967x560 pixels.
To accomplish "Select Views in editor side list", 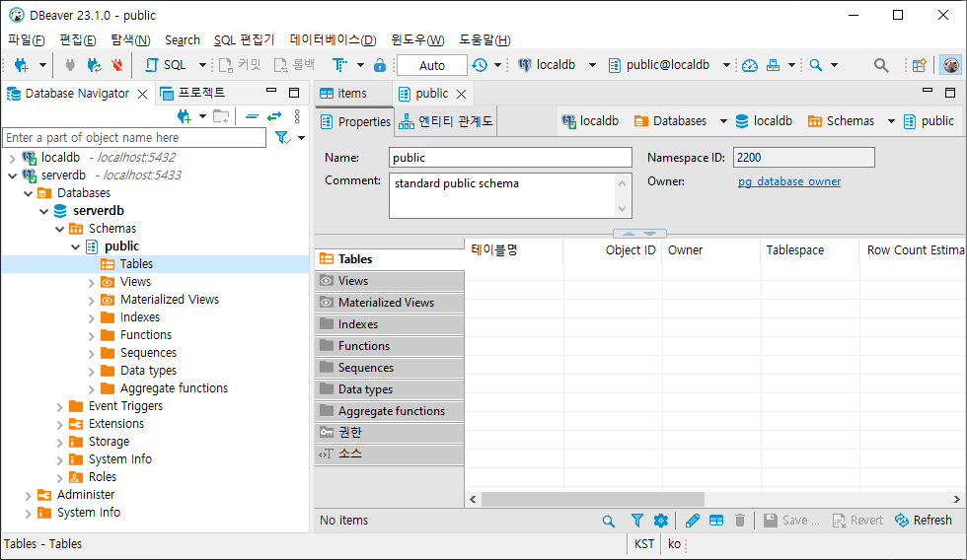I will (x=389, y=281).
